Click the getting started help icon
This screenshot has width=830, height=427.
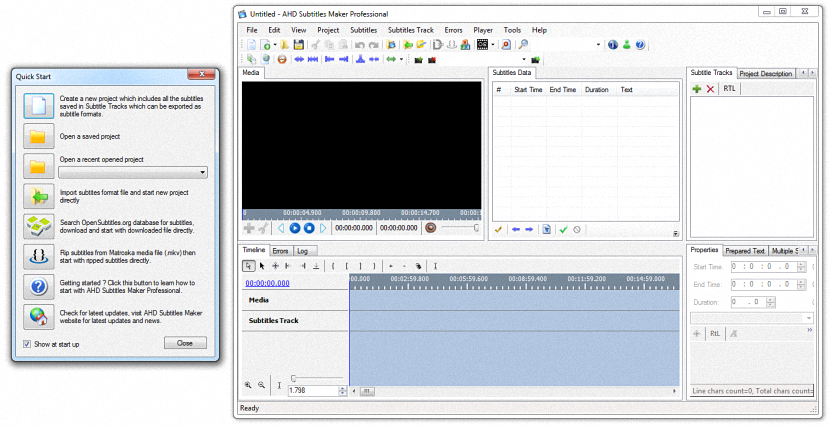[x=39, y=287]
